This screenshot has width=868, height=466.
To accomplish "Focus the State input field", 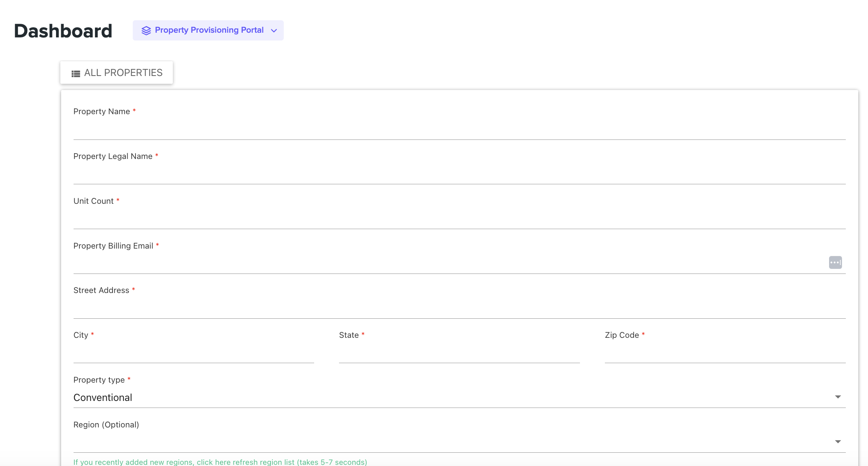I will click(459, 353).
